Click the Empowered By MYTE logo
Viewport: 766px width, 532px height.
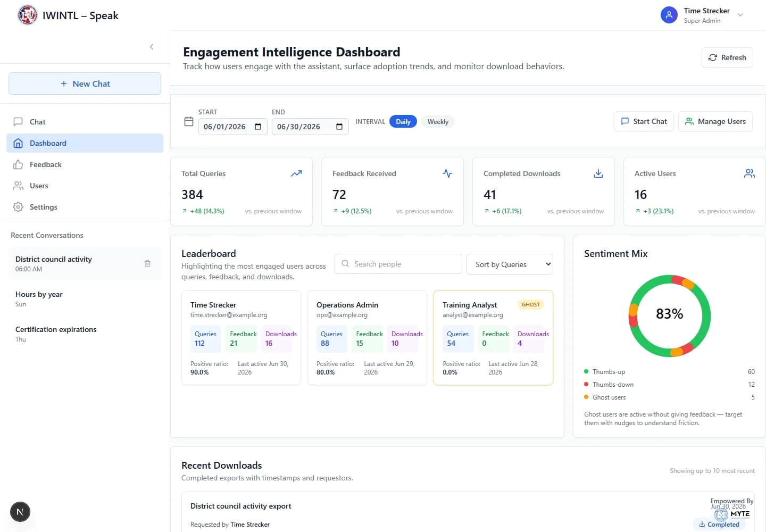732,510
